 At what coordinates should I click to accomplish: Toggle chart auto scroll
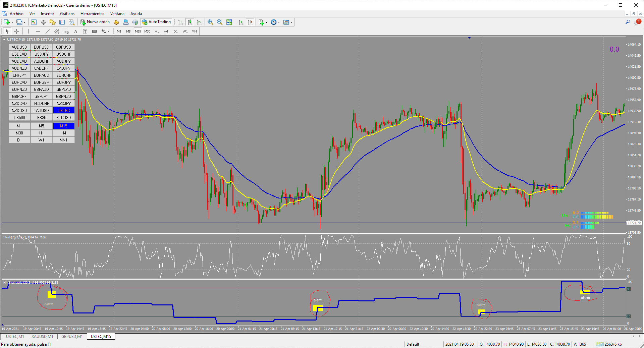pos(241,22)
